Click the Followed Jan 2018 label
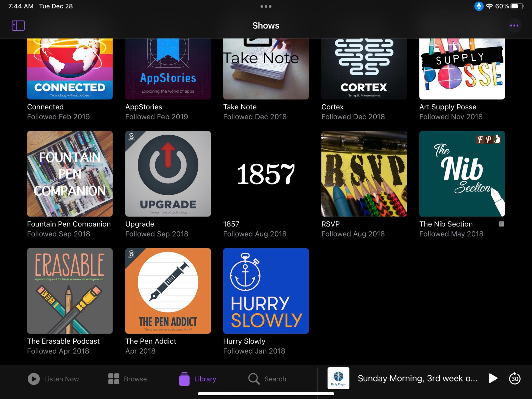Image resolution: width=532 pixels, height=399 pixels. [x=254, y=351]
